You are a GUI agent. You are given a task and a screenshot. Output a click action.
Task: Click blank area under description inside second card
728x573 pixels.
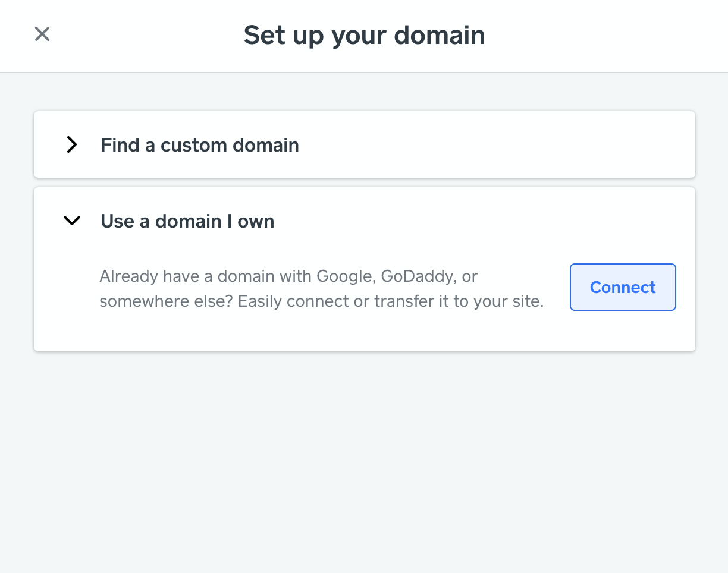321,332
